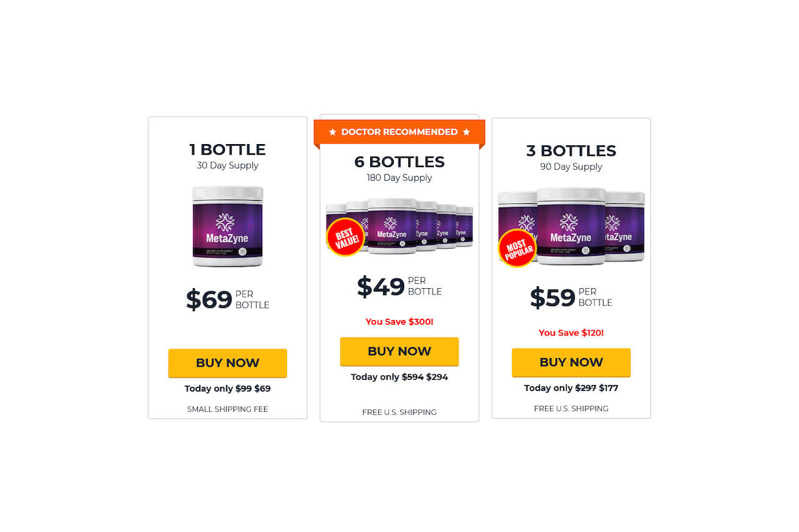The width and height of the screenshot is (799, 532).
Task: Click the $49 per bottle price
Action: pos(399,286)
